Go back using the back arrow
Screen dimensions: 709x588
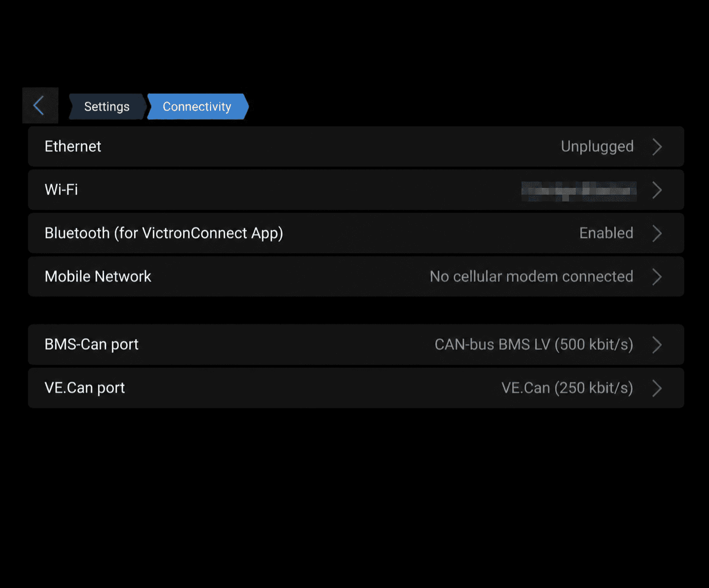click(40, 106)
